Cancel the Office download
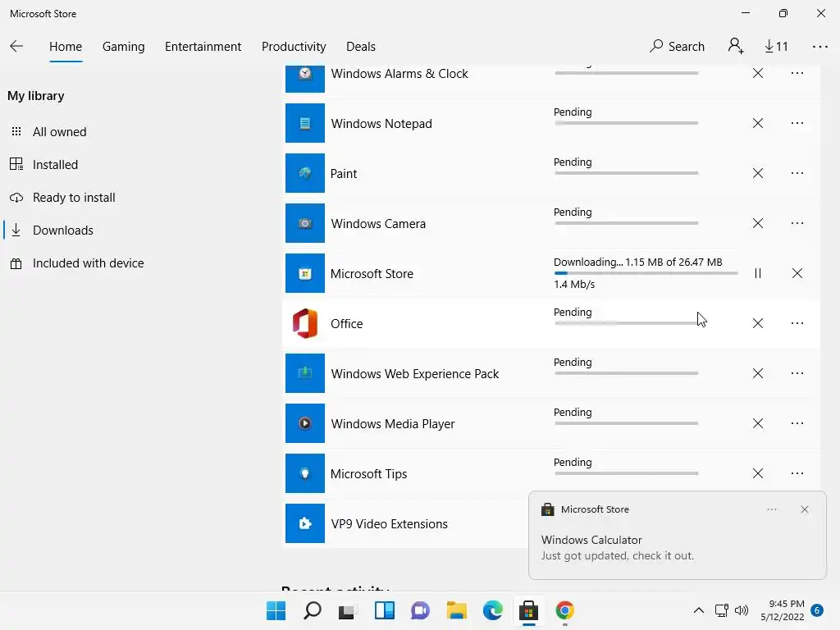The height and width of the screenshot is (630, 840). click(757, 323)
